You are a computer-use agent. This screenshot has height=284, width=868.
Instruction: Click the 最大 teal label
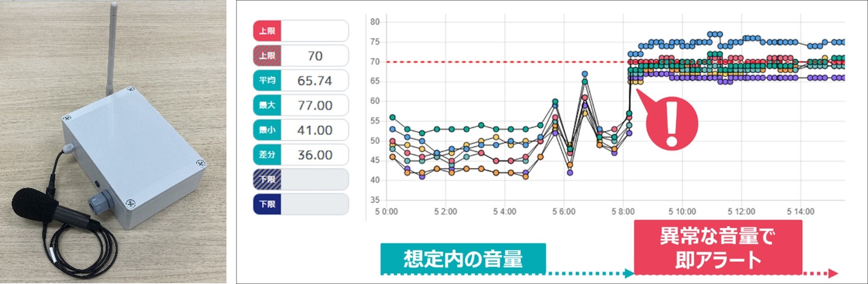pos(267,105)
